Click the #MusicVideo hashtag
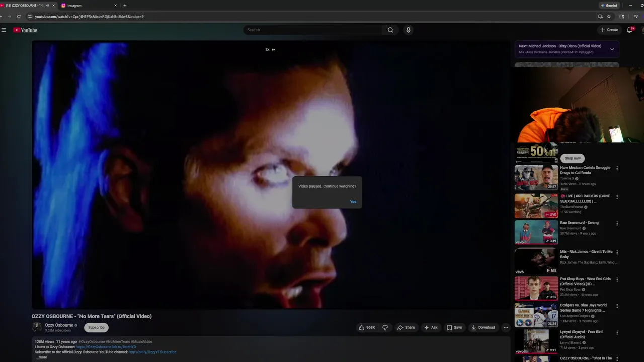The height and width of the screenshot is (362, 644). pos(141,342)
